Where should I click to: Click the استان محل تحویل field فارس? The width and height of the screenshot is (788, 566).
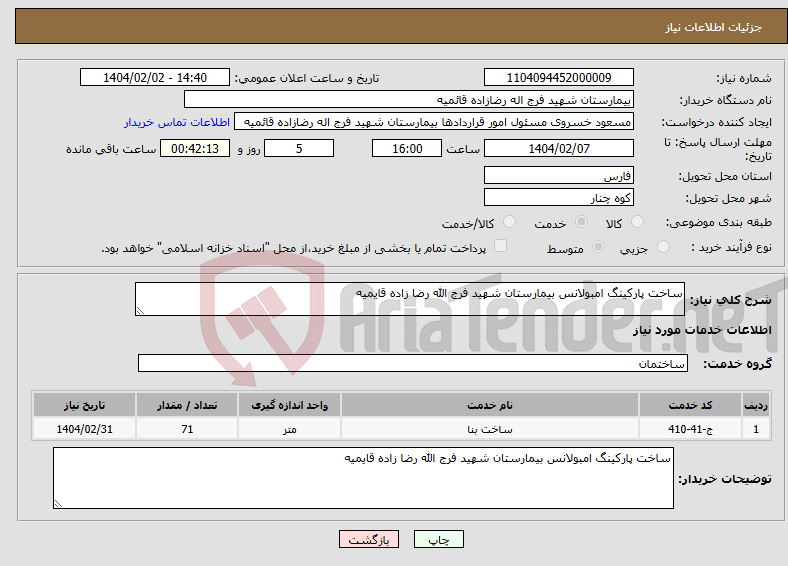pos(558,175)
